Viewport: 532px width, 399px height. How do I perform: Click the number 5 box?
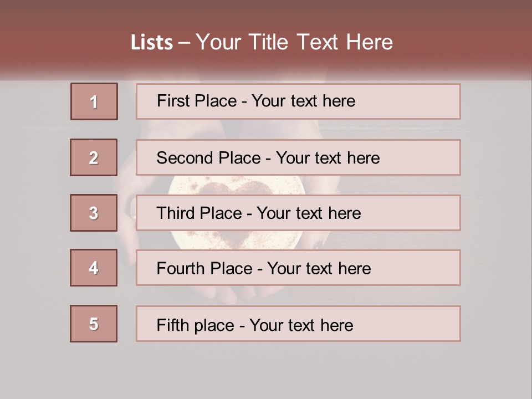[x=94, y=324]
